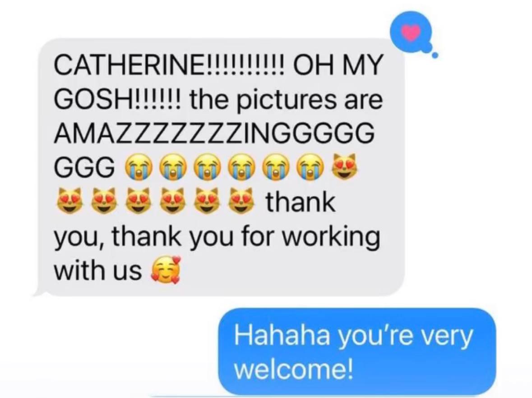Tap the first heart-eyes cat on second emoji row

click(x=68, y=201)
